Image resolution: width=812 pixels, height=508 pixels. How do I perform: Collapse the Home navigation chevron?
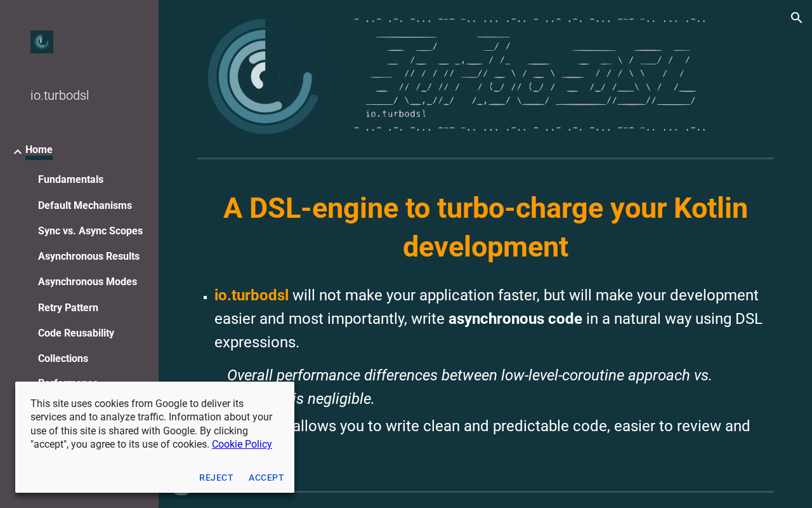18,152
